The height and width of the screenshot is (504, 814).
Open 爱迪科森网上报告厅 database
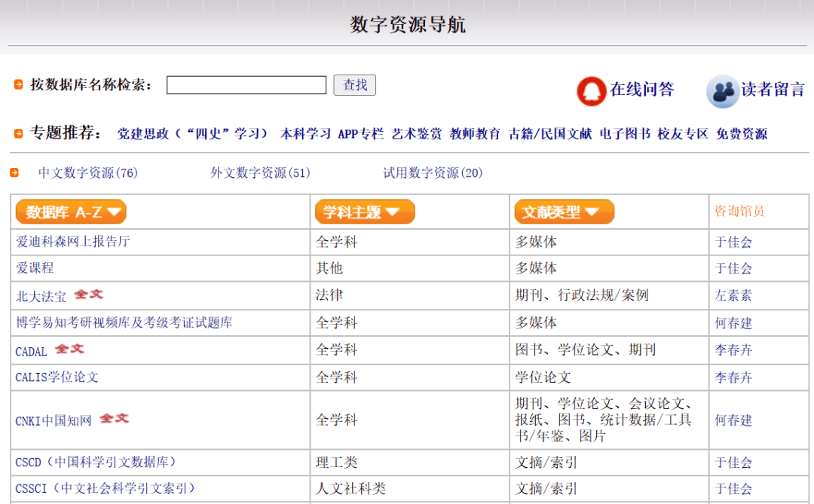click(73, 241)
